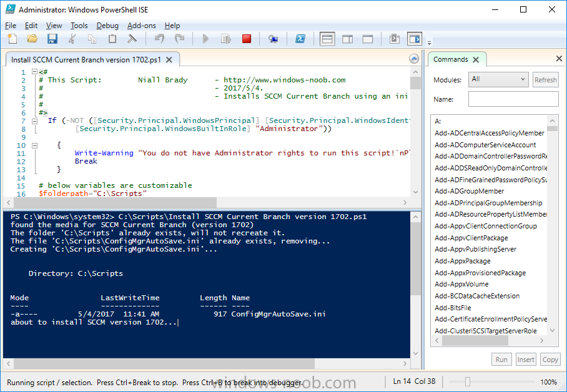
Task: Open the Debug menu
Action: 107,26
